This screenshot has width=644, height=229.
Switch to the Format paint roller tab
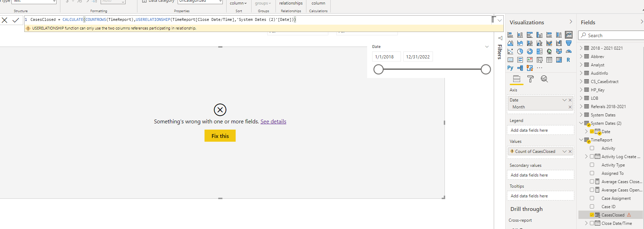[x=531, y=79]
